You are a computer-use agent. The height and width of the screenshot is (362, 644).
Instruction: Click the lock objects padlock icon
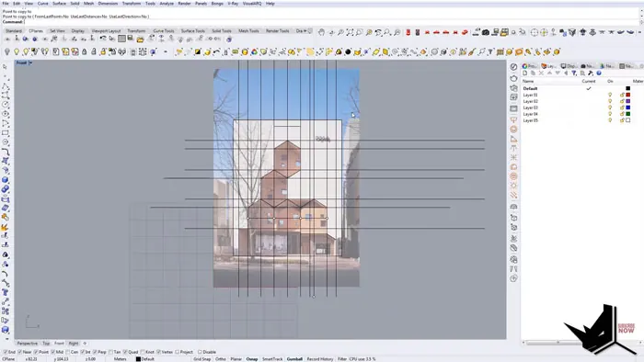(85, 51)
